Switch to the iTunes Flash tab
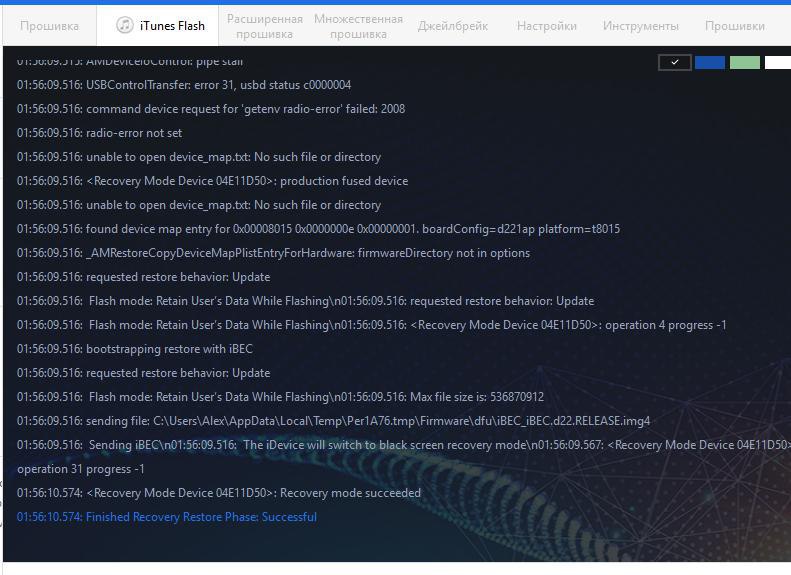This screenshot has width=791, height=575. (x=158, y=26)
